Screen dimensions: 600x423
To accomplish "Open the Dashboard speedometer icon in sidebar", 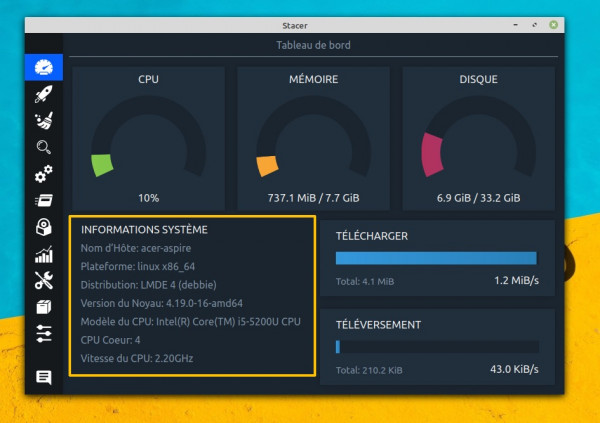I will tap(43, 67).
